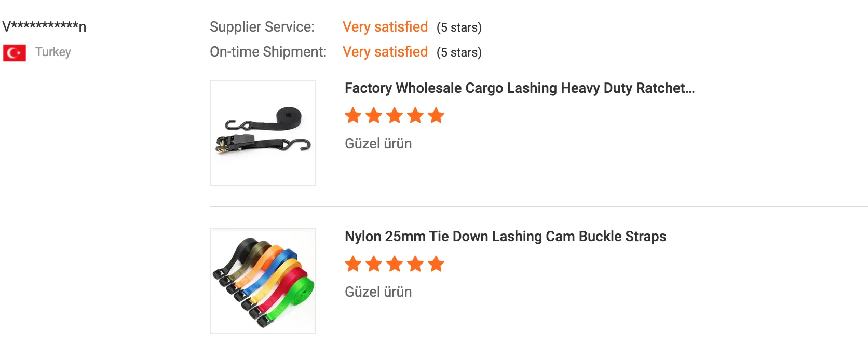Click the Supplier Service label
Viewport: 868px width, 360px height.
[x=262, y=27]
